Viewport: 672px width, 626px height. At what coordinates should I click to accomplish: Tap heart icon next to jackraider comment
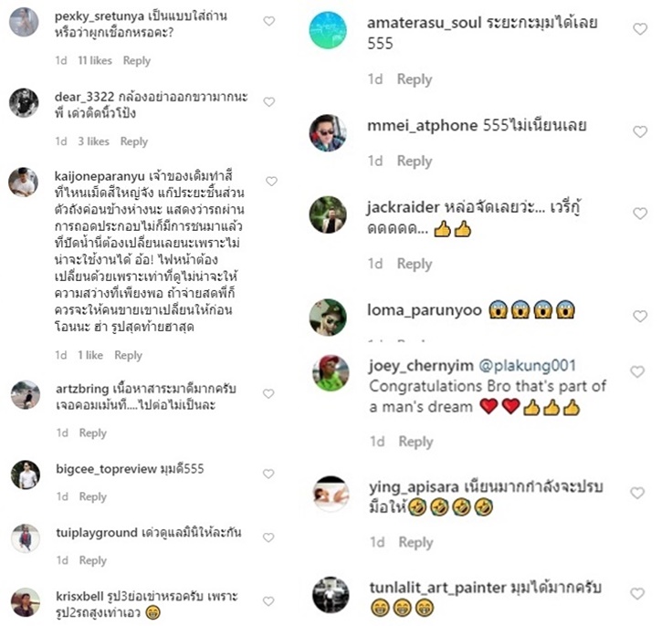(640, 214)
